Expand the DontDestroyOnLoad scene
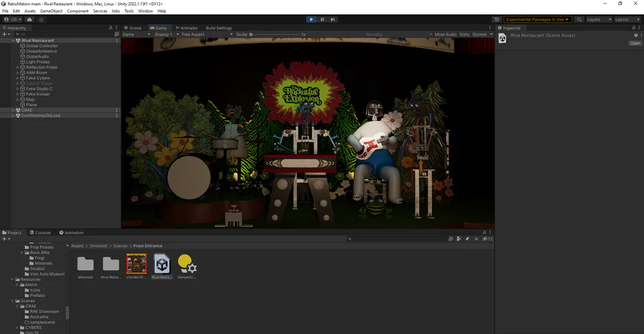Image resolution: width=644 pixels, height=334 pixels. click(13, 115)
